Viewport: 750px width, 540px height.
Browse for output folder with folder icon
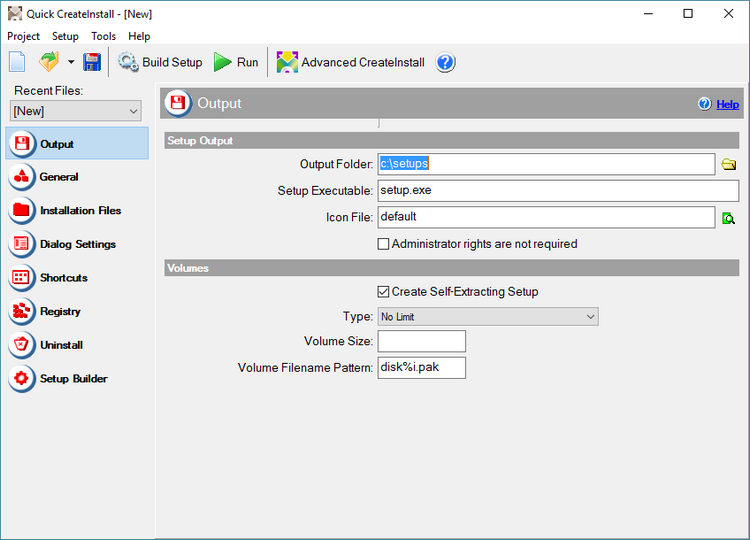pyautogui.click(x=728, y=165)
